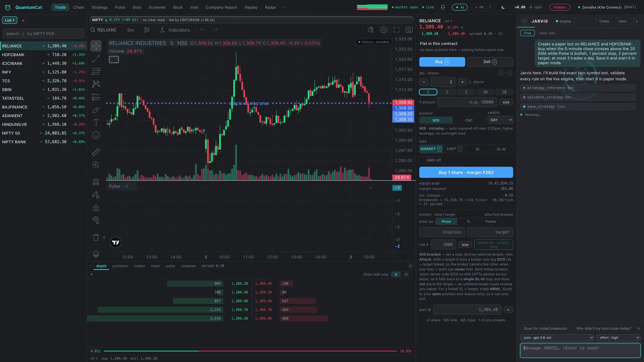Collapse the Volume indicator legend

(114, 59)
